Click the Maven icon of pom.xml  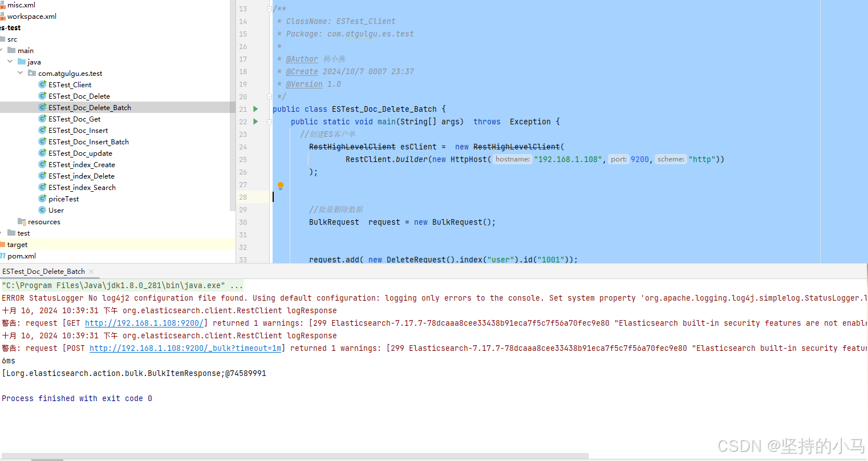(2, 256)
